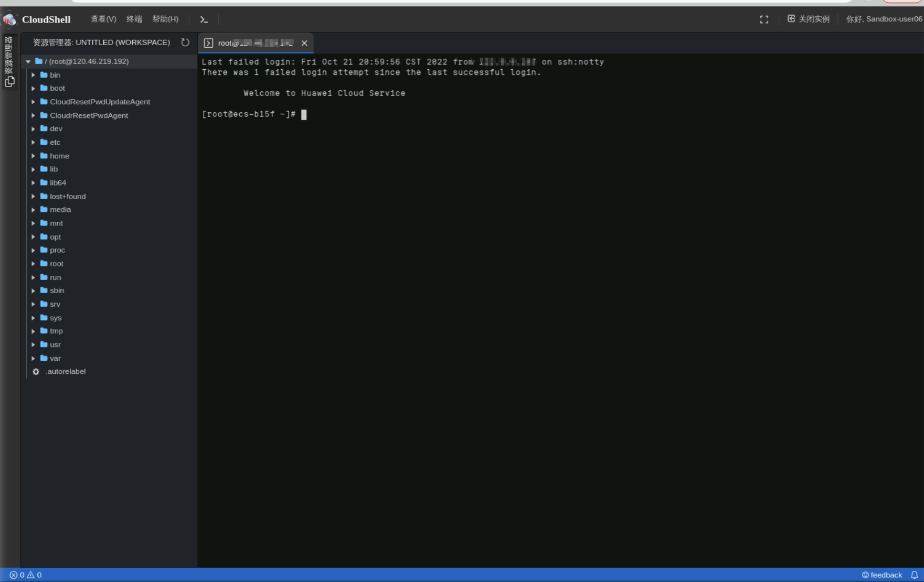
Task: Expand the lib folder
Action: pos(33,169)
